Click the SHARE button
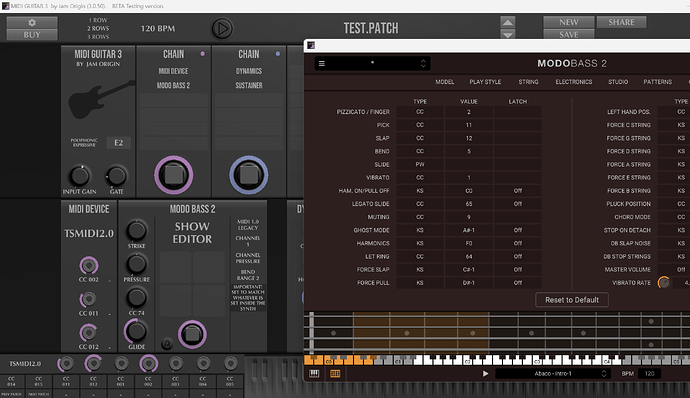Viewport: 690px width, 398px height. (621, 22)
